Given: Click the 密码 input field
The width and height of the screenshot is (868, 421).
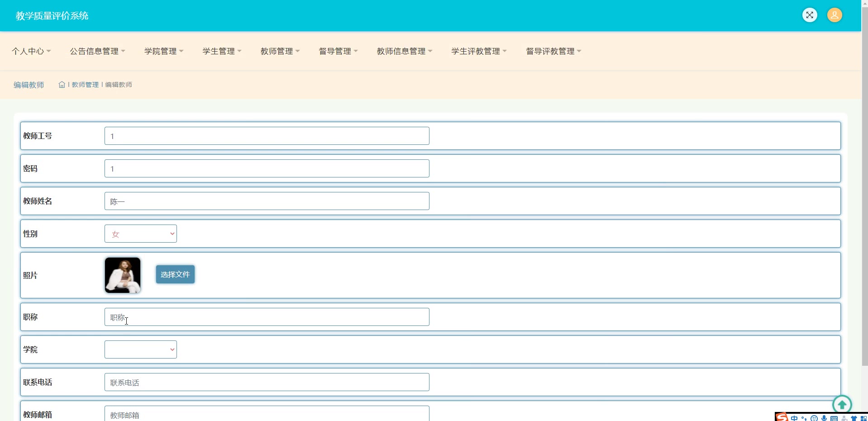Looking at the screenshot, I should click(x=267, y=168).
